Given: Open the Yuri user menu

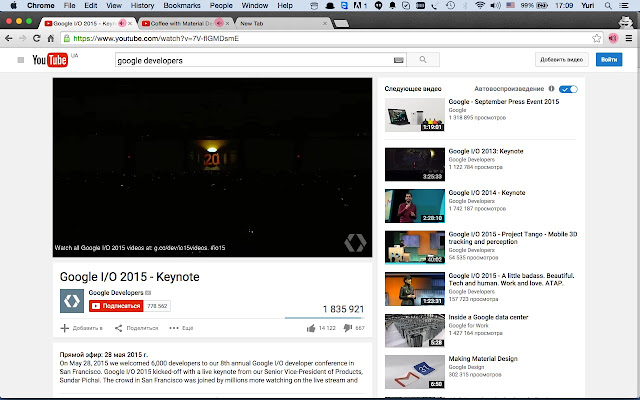Looking at the screenshot, I should tap(588, 5).
